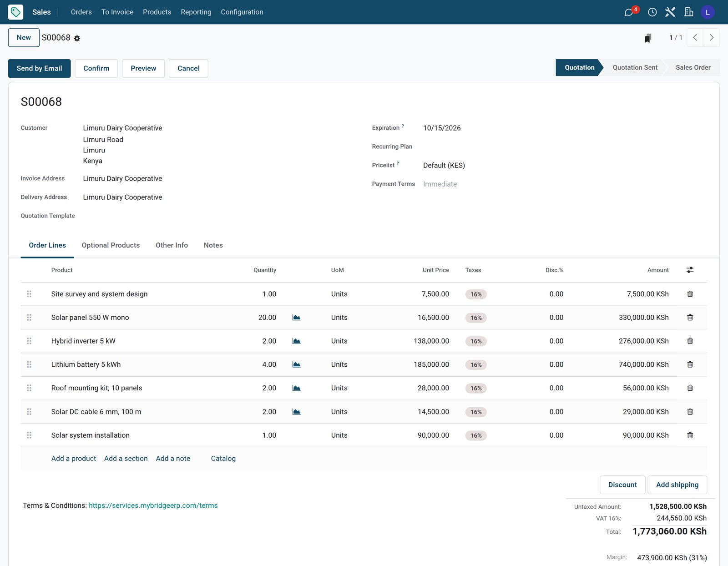This screenshot has height=566, width=728.
Task: Confirm the quotation
Action: 96,68
